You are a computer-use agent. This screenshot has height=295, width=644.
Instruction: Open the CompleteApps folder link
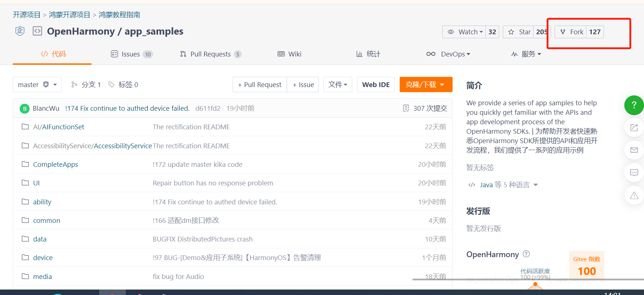click(55, 164)
